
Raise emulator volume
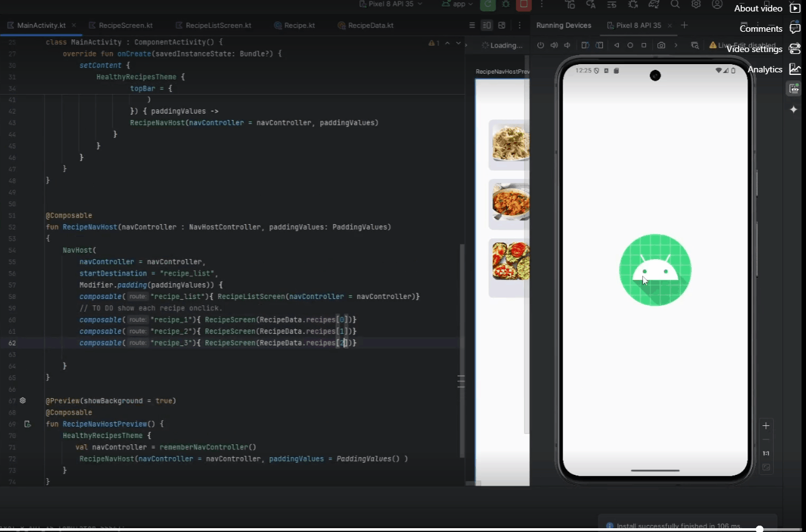(x=554, y=46)
